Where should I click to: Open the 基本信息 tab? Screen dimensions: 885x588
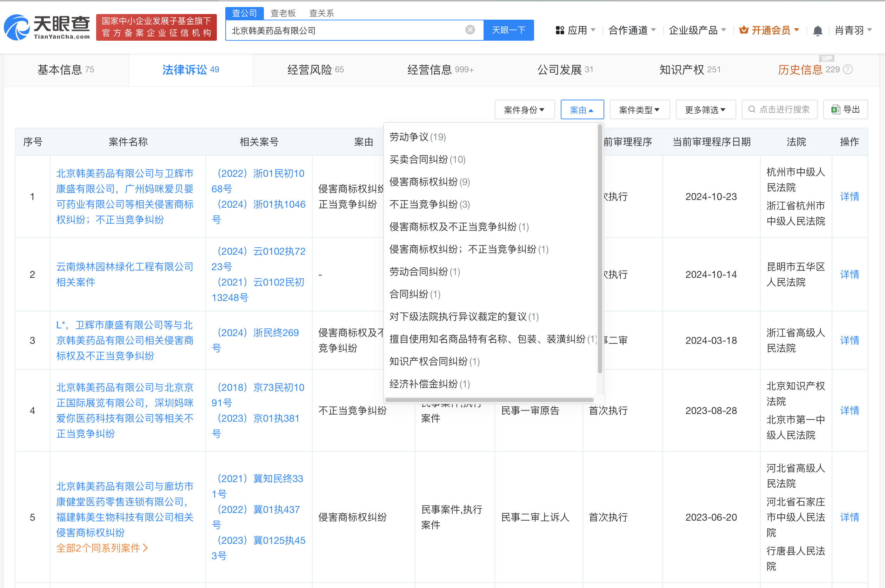66,70
